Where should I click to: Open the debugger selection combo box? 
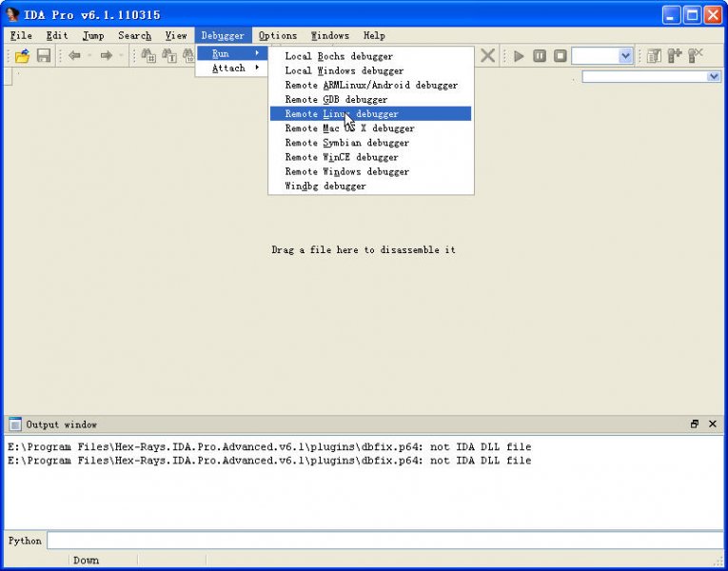click(602, 56)
